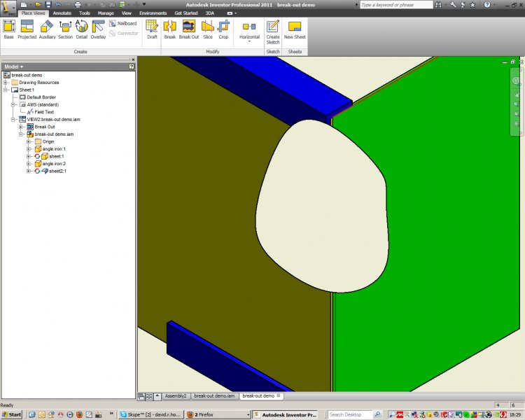Switch to the Assembly2 document tab
Screen dimensions: 525x420
(x=175, y=396)
